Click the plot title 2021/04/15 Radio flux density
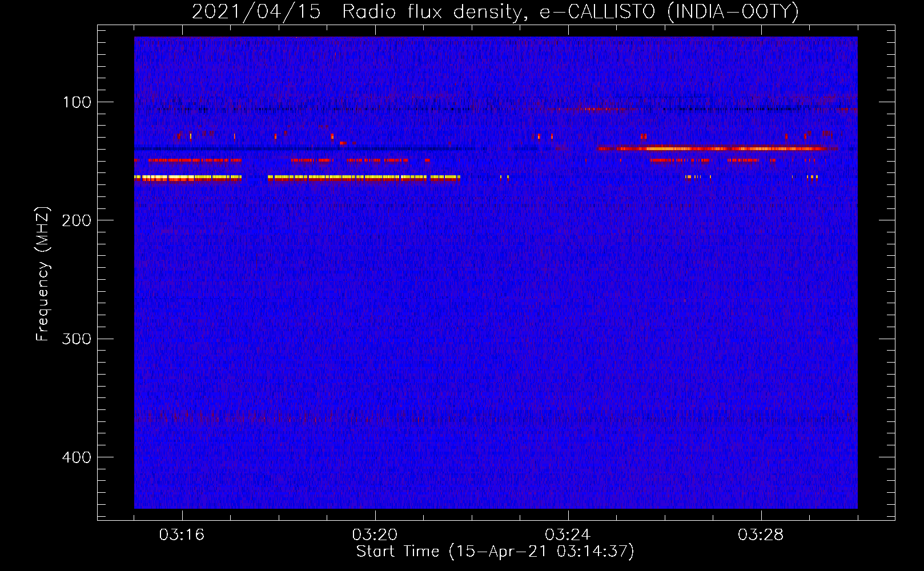The height and width of the screenshot is (571, 924). tap(496, 12)
